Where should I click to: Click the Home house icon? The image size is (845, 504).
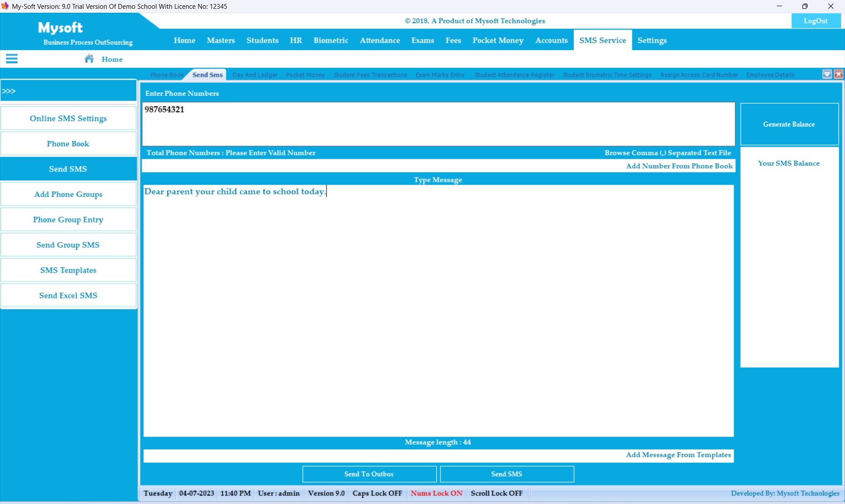tap(89, 59)
